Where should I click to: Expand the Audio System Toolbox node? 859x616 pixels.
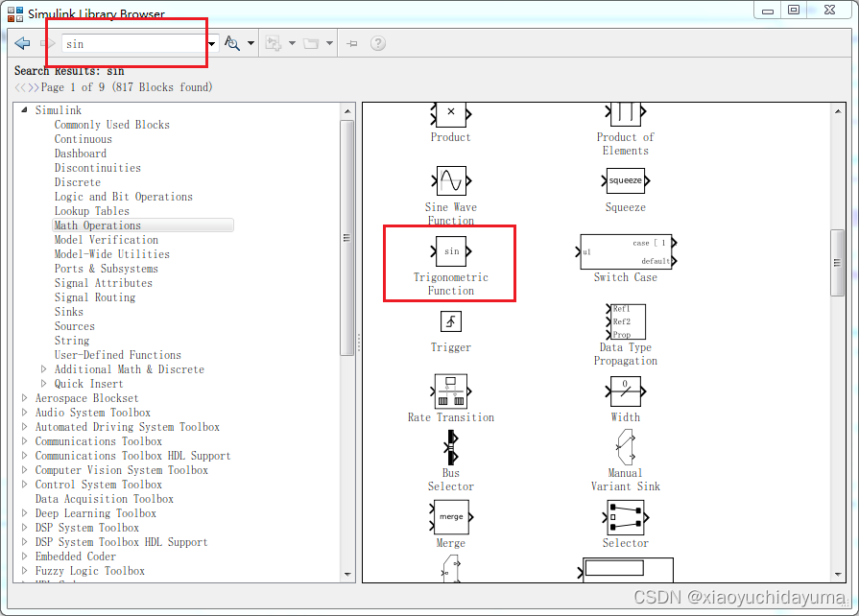[25, 412]
